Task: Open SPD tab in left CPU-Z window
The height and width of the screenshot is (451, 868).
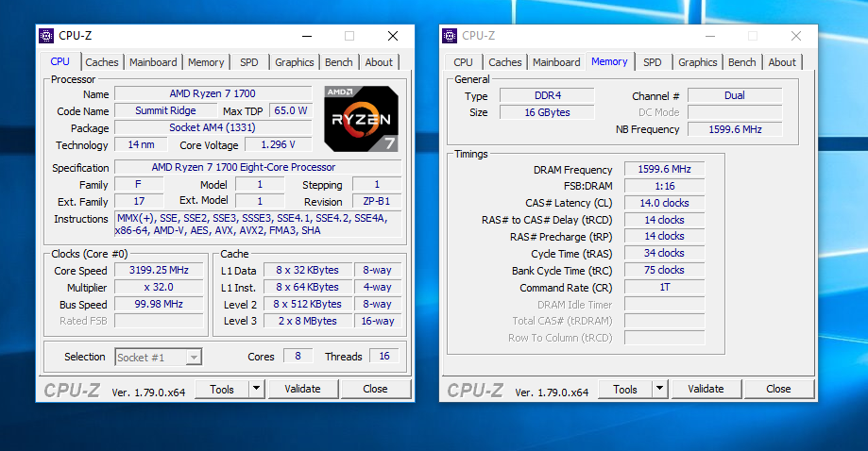Action: pyautogui.click(x=249, y=62)
